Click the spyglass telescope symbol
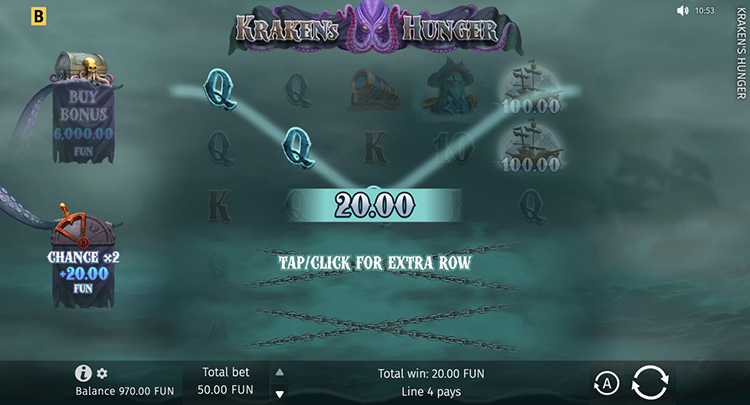This screenshot has width=750, height=405. pyautogui.click(x=376, y=90)
